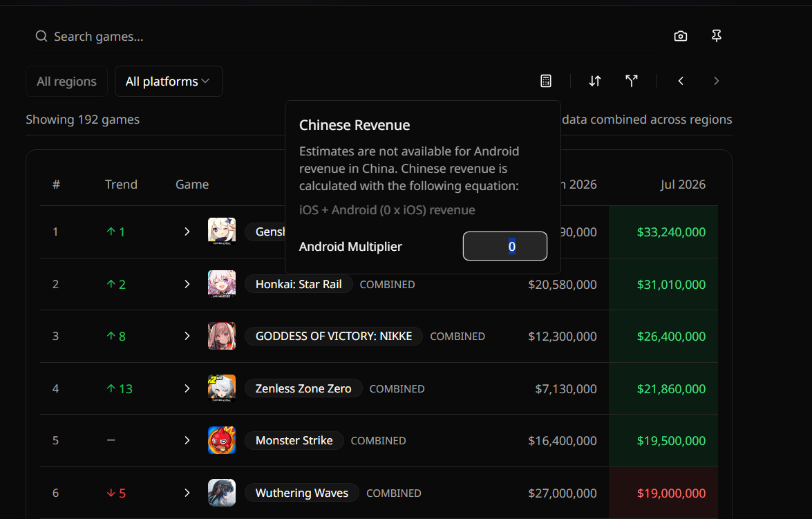
Task: Focus the Search games input field
Action: coord(342,36)
